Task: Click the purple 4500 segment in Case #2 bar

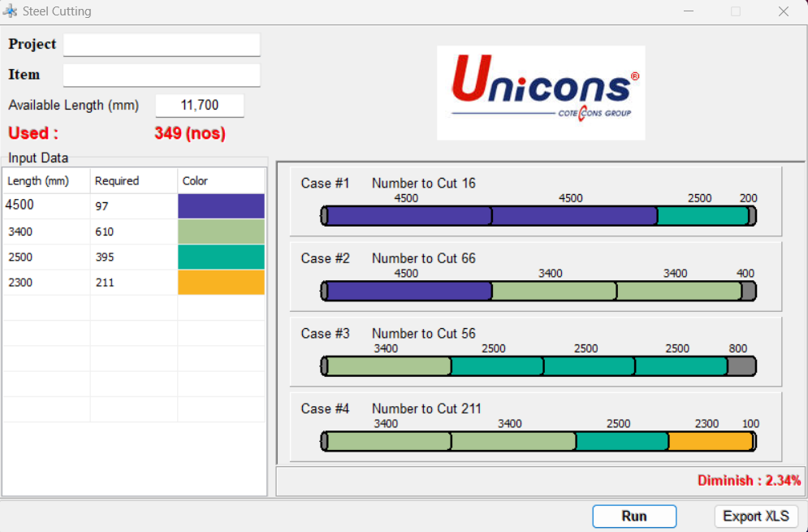Action: 409,292
